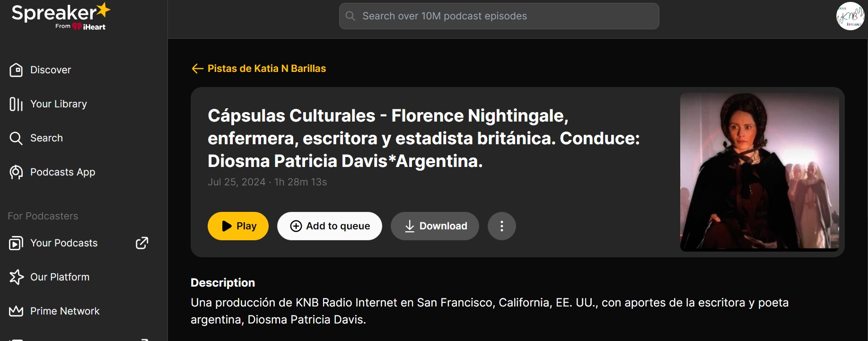Open the three-dot more options menu
The image size is (868, 341).
point(502,226)
